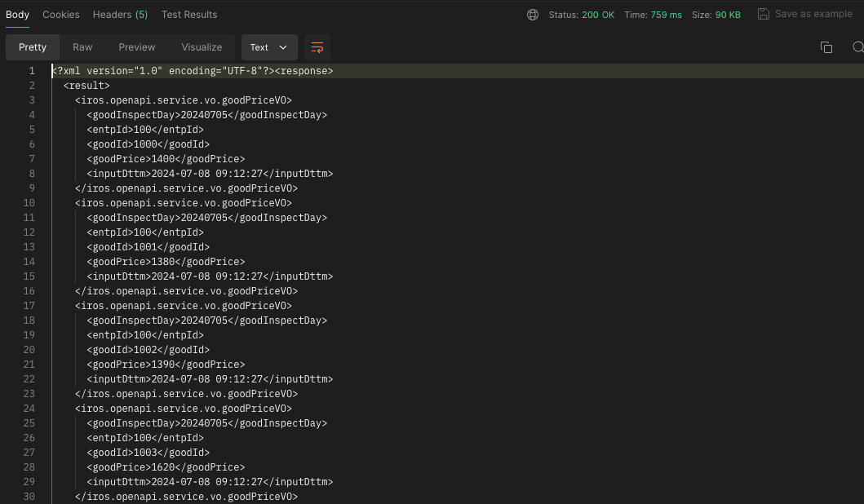Screen dimensions: 864x504
Task: Toggle word wrap for the response
Action: [x=317, y=47]
